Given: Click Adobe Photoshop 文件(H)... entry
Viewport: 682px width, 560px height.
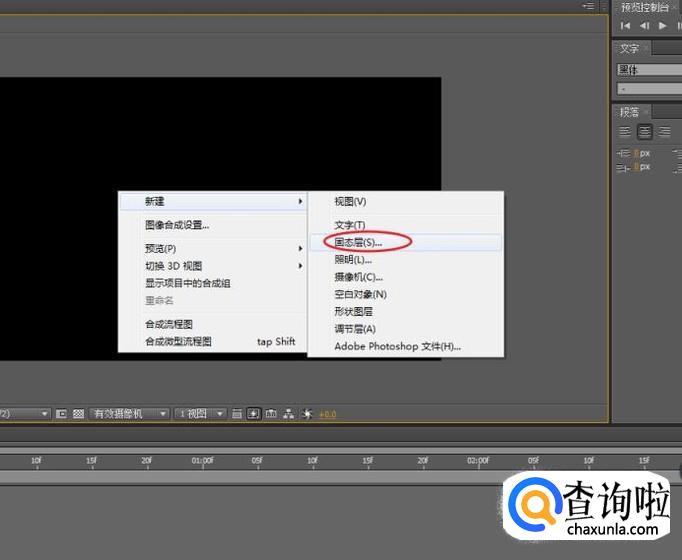Looking at the screenshot, I should coord(397,346).
